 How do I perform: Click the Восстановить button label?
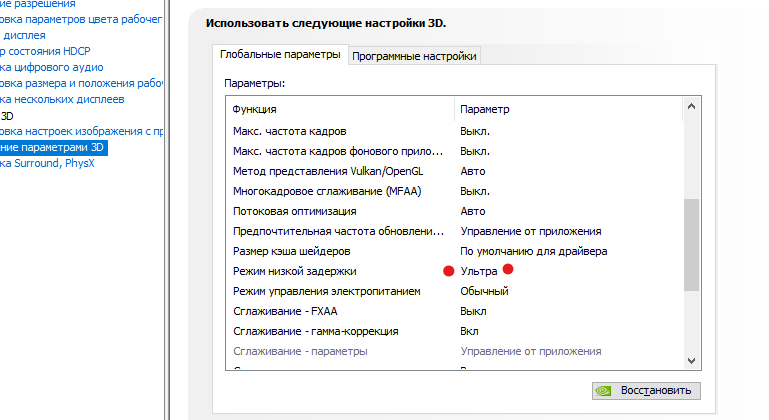click(x=656, y=391)
